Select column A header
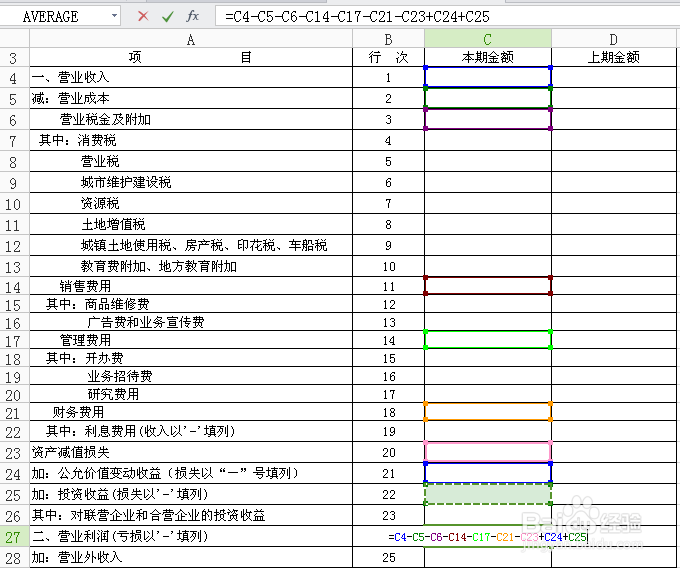The image size is (680, 568). (191, 39)
